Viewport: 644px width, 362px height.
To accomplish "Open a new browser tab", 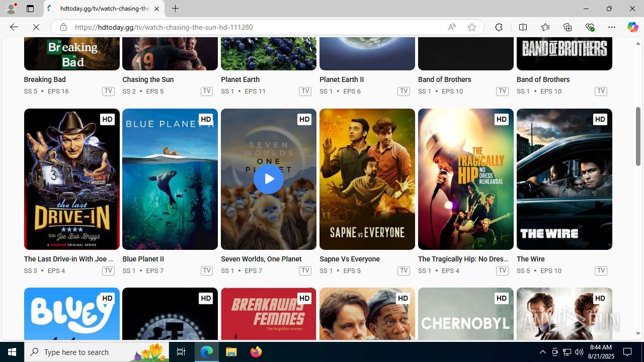I will tap(175, 9).
